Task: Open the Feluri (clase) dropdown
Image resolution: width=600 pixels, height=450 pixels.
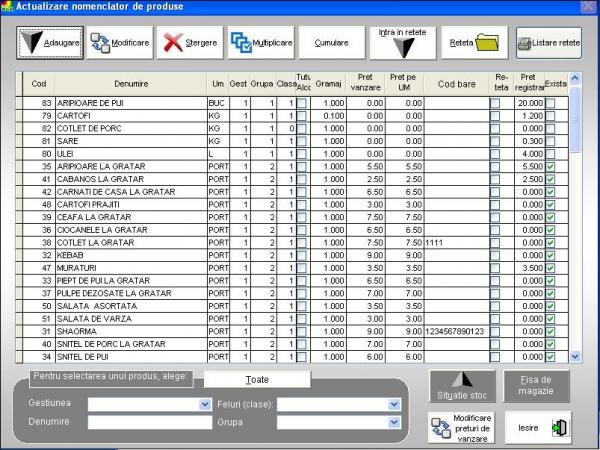Action: point(394,405)
